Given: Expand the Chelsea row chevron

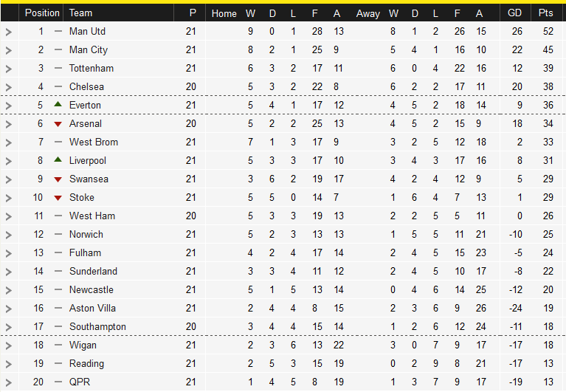Looking at the screenshot, I should tap(9, 87).
